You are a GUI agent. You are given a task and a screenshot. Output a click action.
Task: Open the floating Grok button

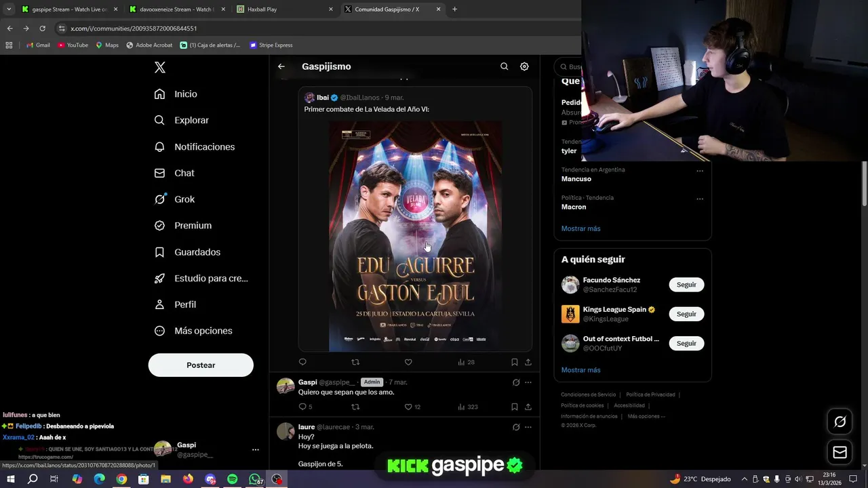840,422
